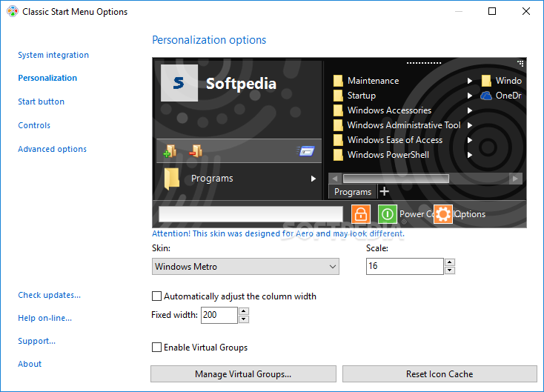Screen dimensions: 544x392
Task: Click the Startup folder icon
Action: coord(338,96)
